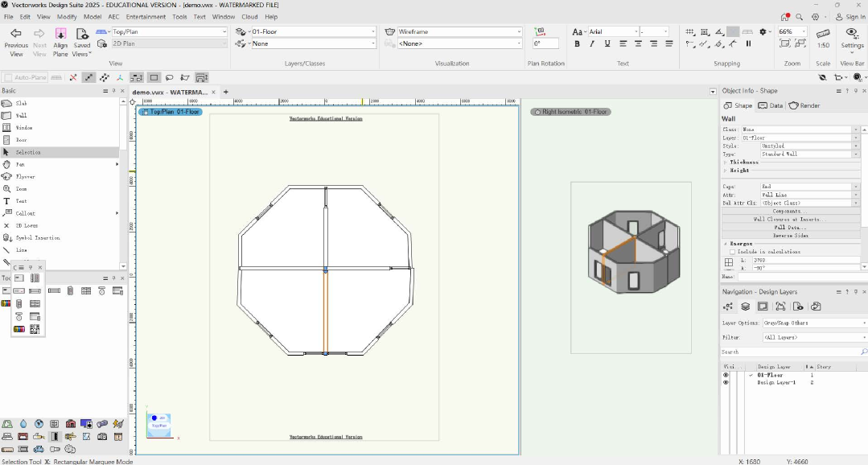Expand the Thickness section in Object Info
Screen dimensions: 868x465
(x=726, y=163)
